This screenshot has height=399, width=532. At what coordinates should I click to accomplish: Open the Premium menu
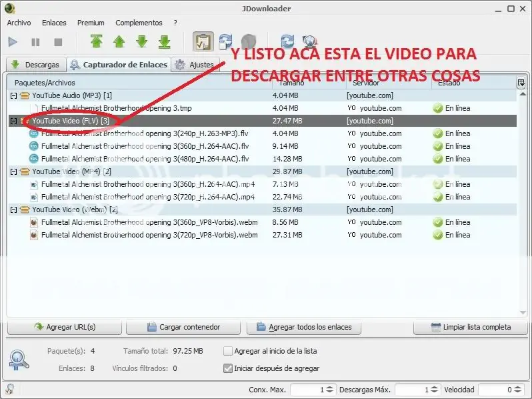tap(91, 23)
